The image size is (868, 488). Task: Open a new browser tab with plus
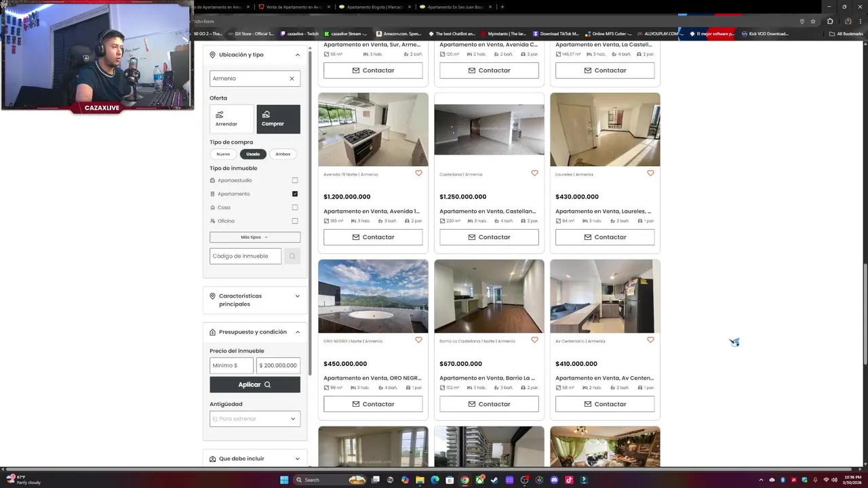502,7
